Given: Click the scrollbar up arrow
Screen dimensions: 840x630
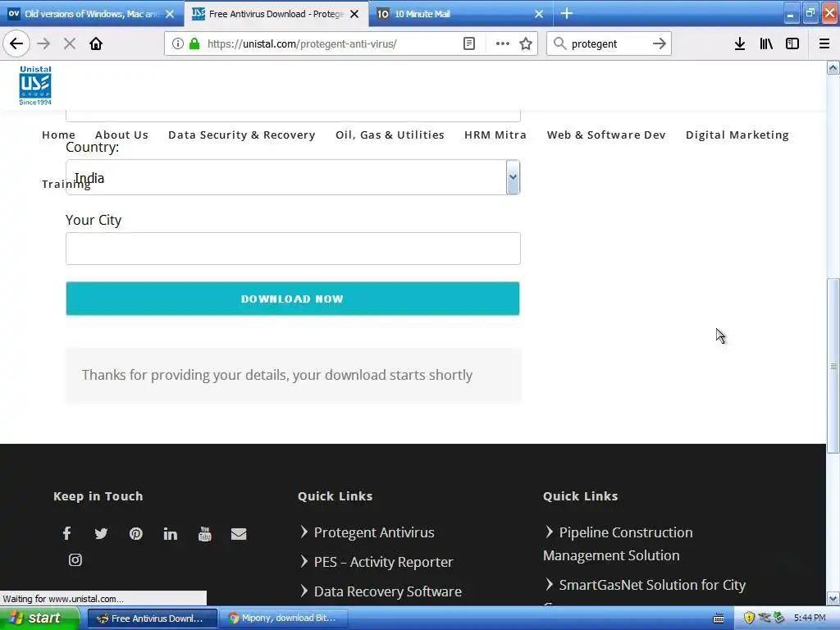Looking at the screenshot, I should pos(833,67).
